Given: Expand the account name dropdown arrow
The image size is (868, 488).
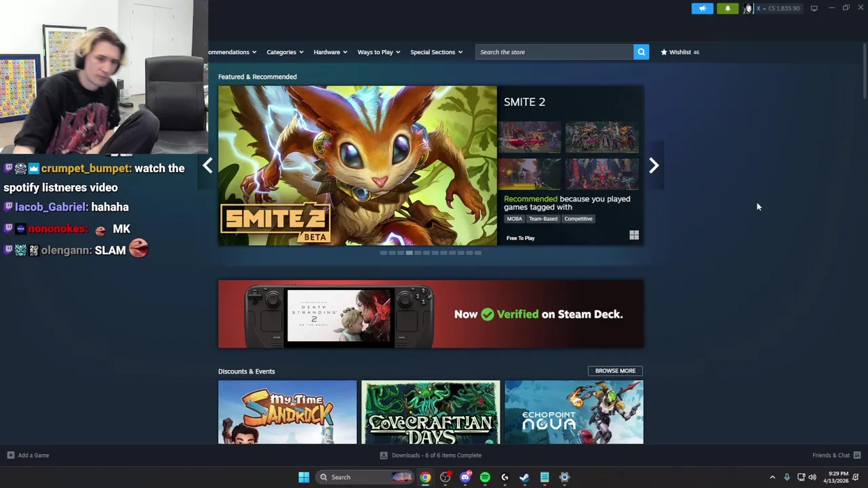Looking at the screenshot, I should [764, 8].
